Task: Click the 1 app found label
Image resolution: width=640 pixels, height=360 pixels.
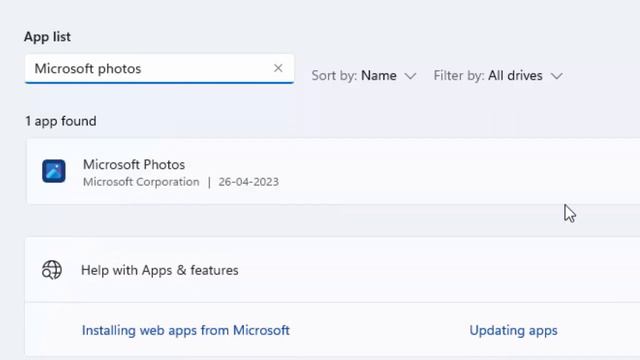Action: (61, 121)
